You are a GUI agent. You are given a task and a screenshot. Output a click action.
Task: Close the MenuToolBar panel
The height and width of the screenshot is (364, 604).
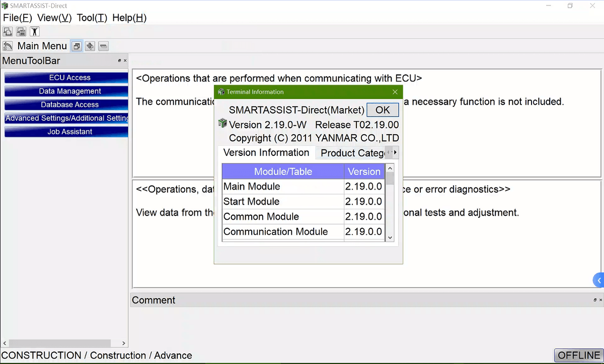[125, 61]
